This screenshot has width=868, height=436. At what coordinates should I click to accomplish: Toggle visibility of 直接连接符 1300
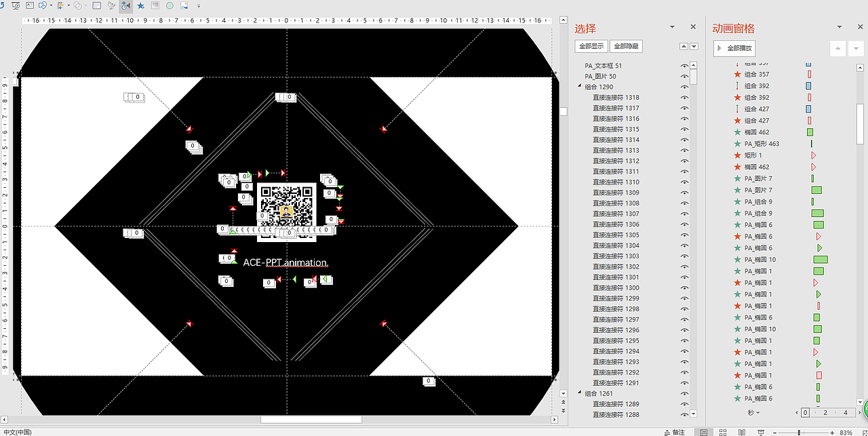685,288
